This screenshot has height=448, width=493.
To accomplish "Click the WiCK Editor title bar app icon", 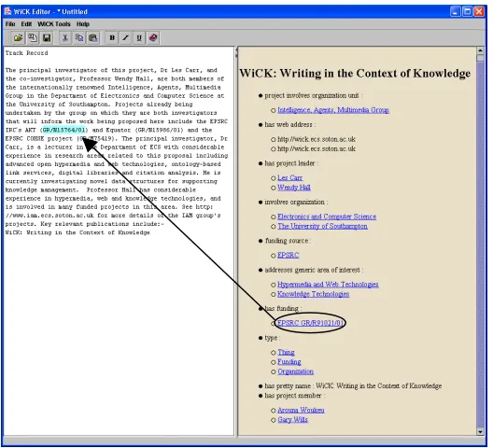I will (7, 11).
